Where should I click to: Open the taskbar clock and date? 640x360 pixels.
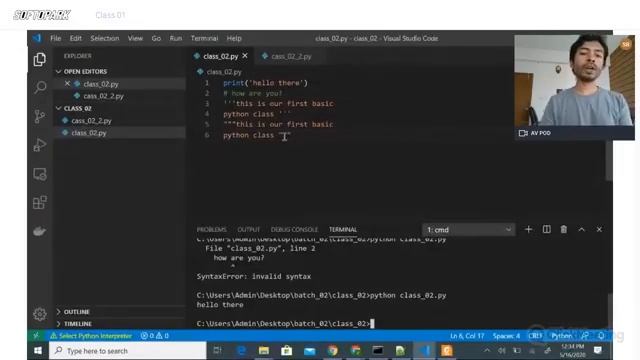pyautogui.click(x=573, y=351)
